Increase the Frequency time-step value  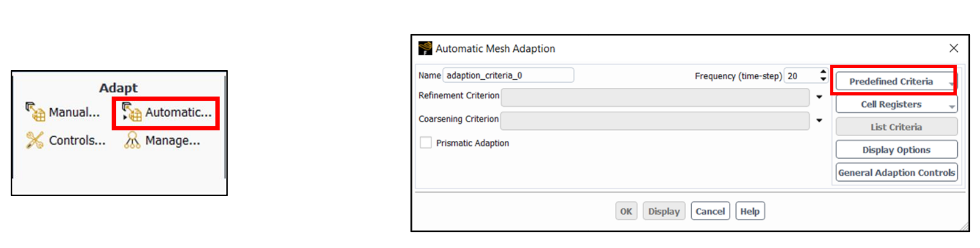click(x=823, y=72)
